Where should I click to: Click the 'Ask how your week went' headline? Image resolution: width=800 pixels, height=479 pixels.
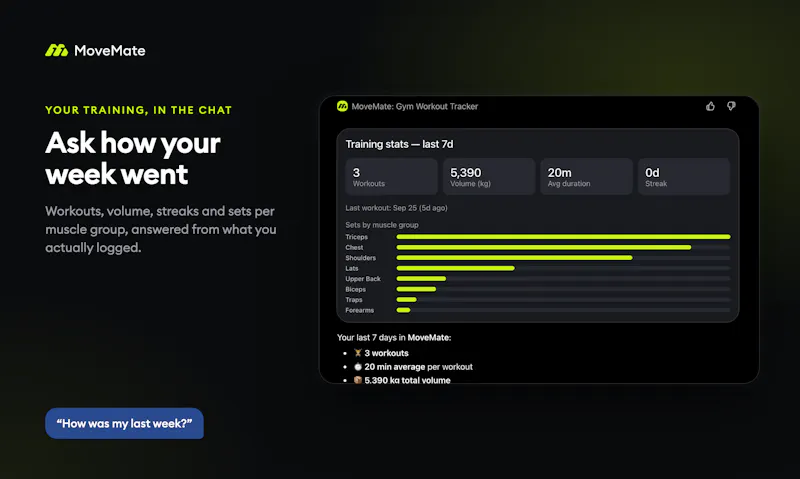133,158
